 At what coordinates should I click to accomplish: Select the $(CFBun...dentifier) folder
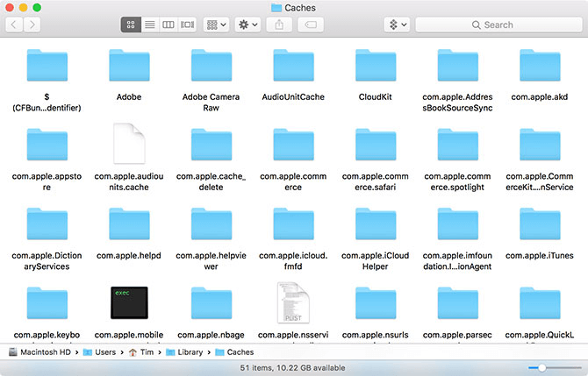click(x=47, y=65)
